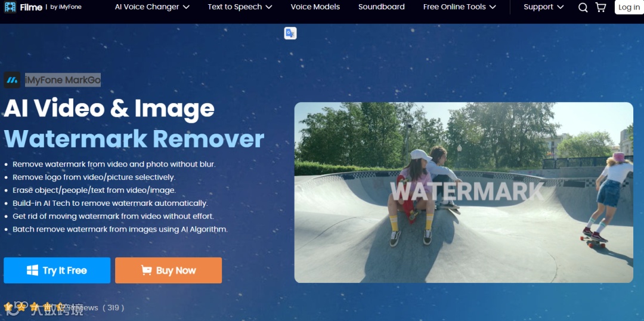Open the shopping cart icon
The height and width of the screenshot is (321, 644).
tap(600, 7)
